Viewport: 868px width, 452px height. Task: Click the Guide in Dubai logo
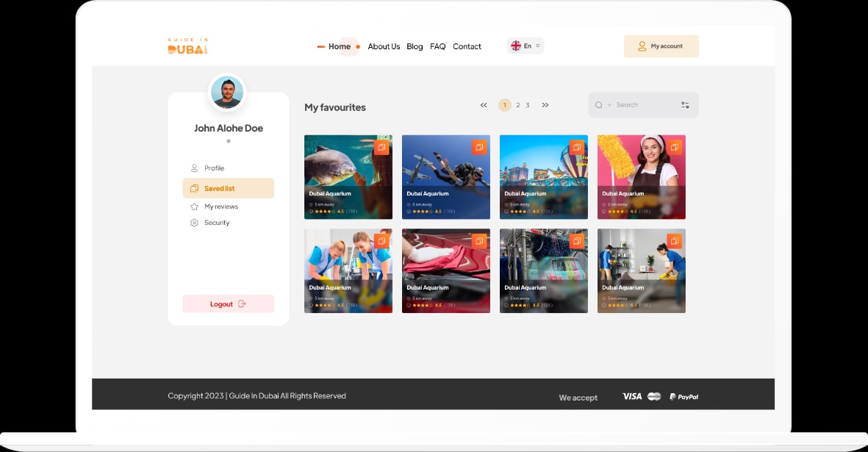point(187,46)
